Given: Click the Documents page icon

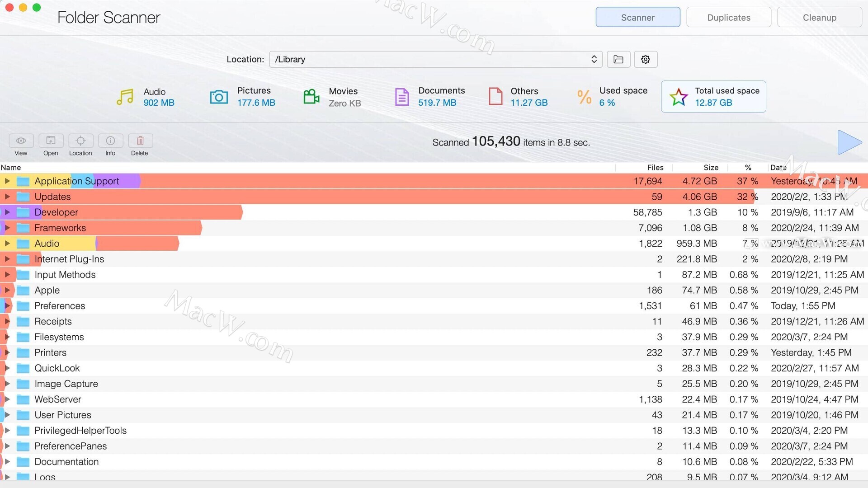Looking at the screenshot, I should 401,97.
